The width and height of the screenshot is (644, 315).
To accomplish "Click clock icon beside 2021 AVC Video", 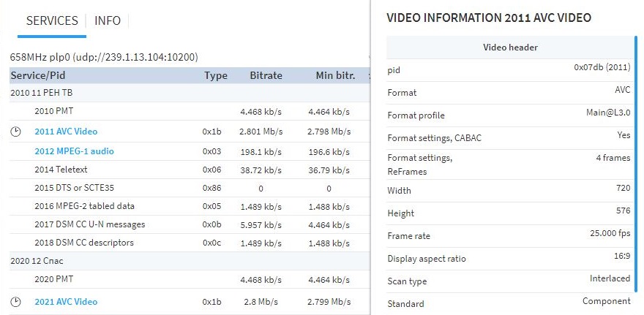I will click(17, 302).
